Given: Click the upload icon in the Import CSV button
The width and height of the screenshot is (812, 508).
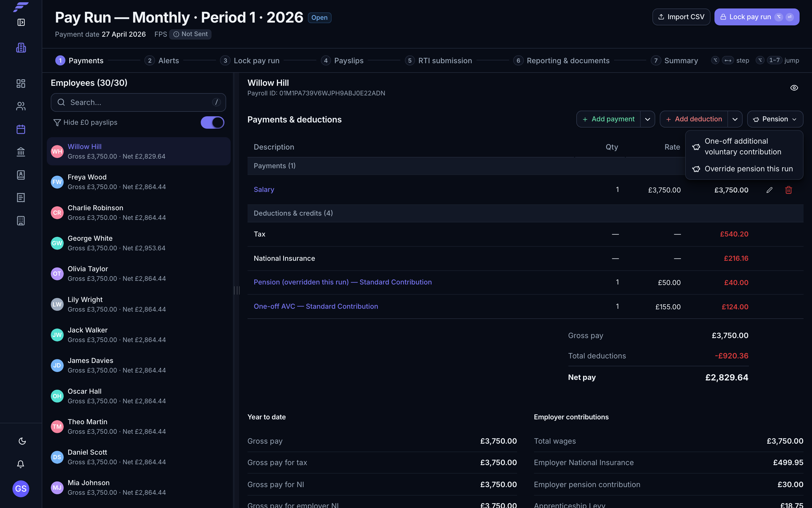Looking at the screenshot, I should 661,17.
